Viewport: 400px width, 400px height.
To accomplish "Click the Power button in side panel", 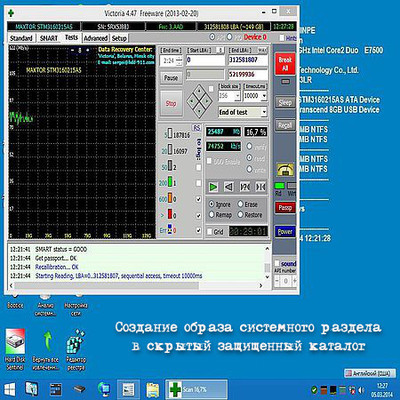I will (x=285, y=231).
